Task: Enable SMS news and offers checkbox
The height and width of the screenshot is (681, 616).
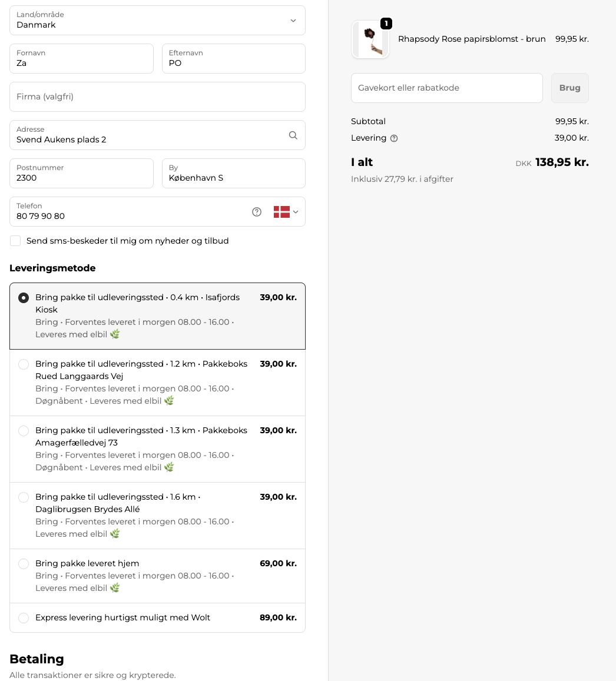Action: (x=15, y=241)
